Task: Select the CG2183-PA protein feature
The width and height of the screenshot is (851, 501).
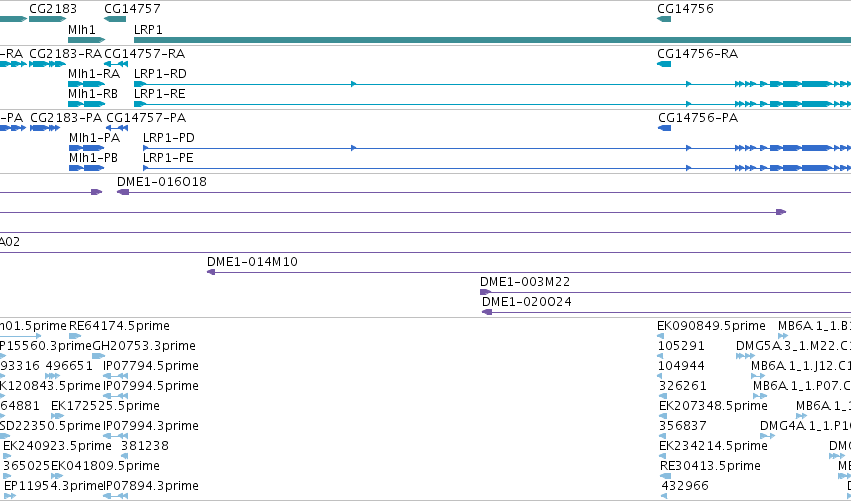Action: point(45,128)
